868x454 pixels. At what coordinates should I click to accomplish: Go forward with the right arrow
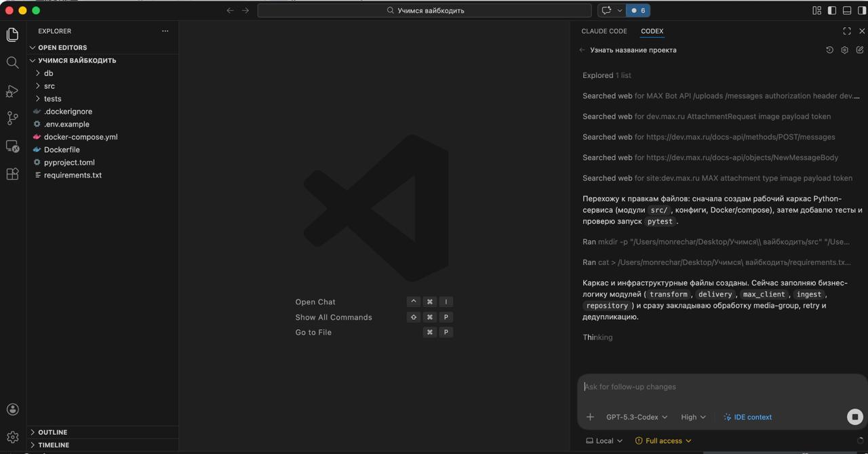click(245, 10)
